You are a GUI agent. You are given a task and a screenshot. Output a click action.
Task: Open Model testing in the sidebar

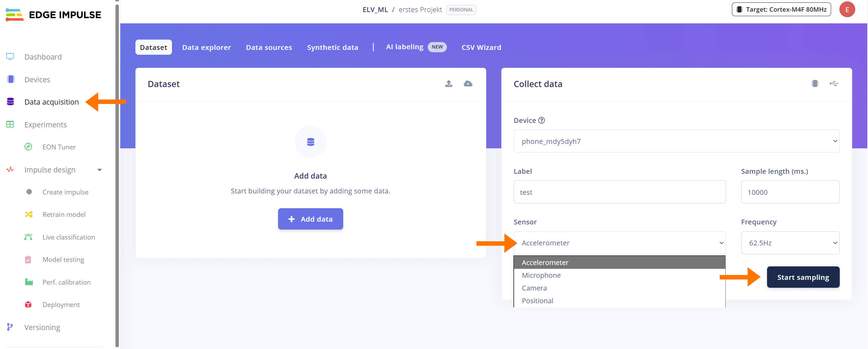pyautogui.click(x=63, y=260)
